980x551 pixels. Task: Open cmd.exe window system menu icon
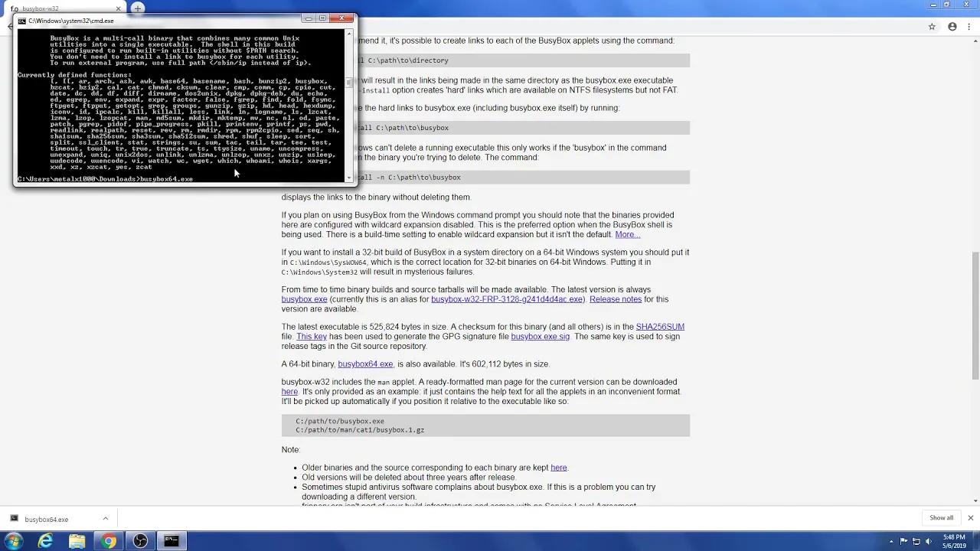(21, 21)
